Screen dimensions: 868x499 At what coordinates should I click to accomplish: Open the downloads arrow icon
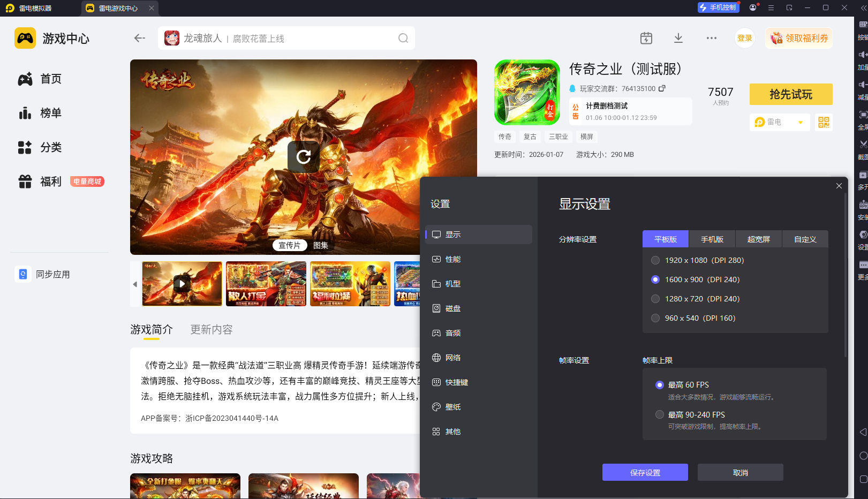(678, 38)
